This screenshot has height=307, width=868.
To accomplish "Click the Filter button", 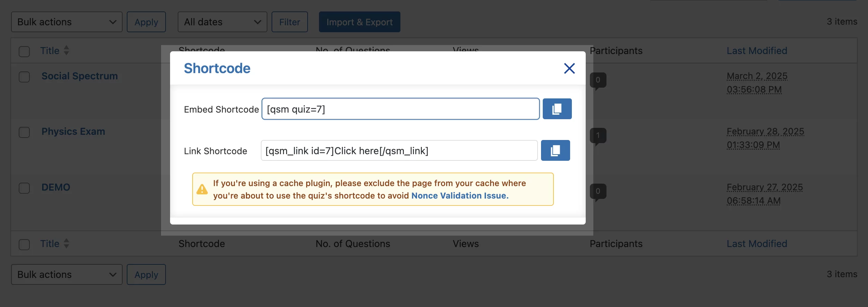I will [x=290, y=22].
